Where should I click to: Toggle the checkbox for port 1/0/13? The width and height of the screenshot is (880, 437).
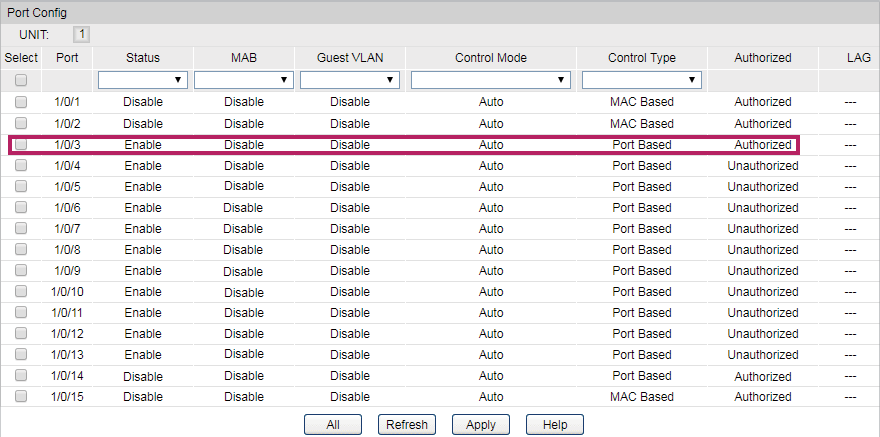[x=21, y=355]
